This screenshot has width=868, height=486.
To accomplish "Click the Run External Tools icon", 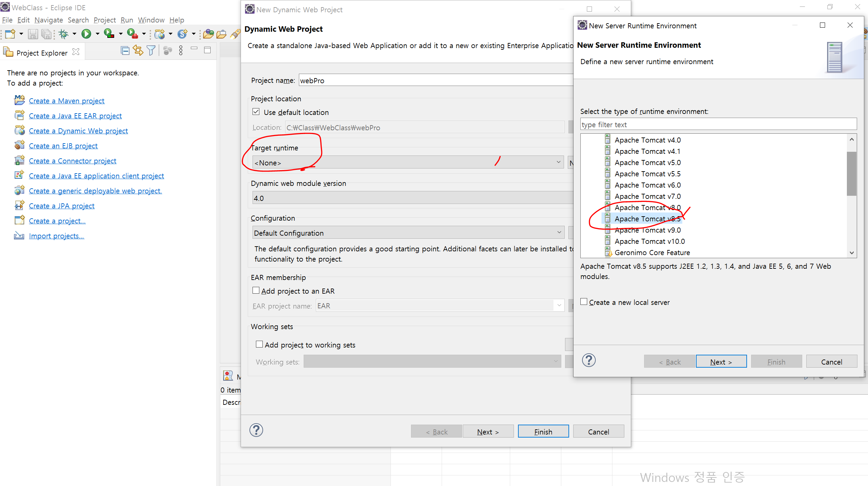I will (x=132, y=33).
